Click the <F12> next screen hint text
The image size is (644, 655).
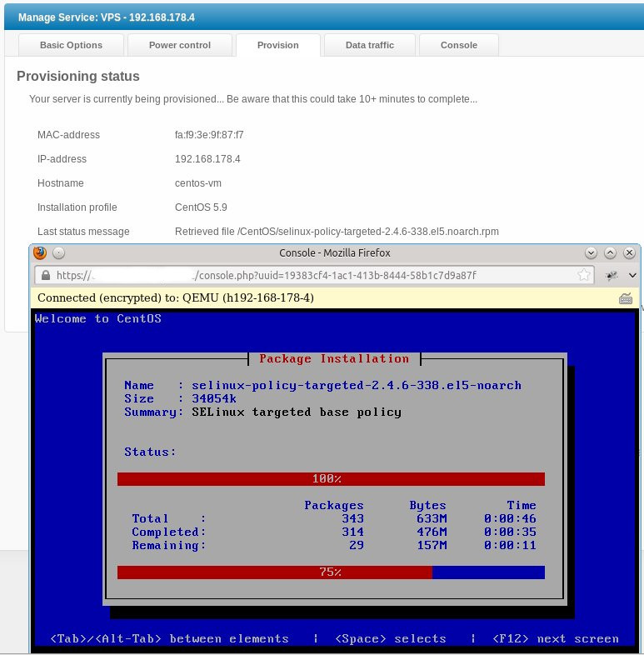point(556,638)
